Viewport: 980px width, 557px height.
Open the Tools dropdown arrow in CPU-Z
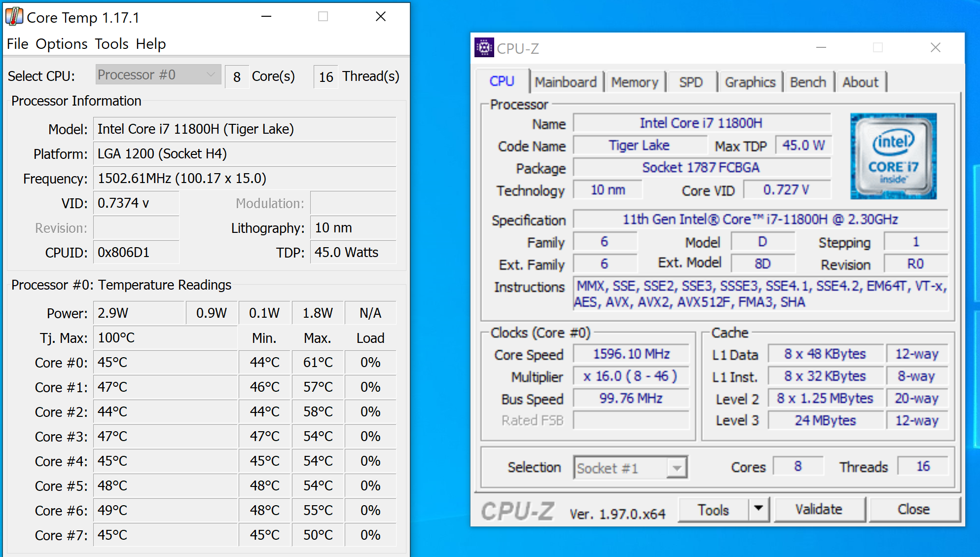(x=759, y=509)
